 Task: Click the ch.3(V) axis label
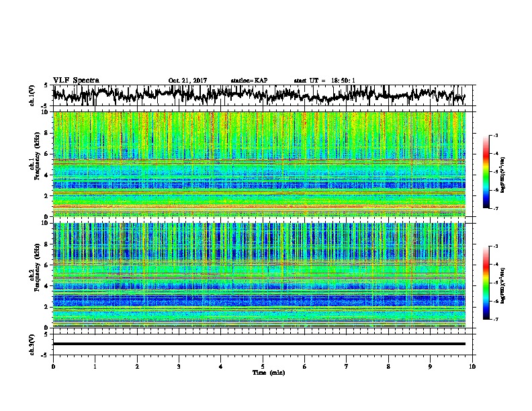32,345
